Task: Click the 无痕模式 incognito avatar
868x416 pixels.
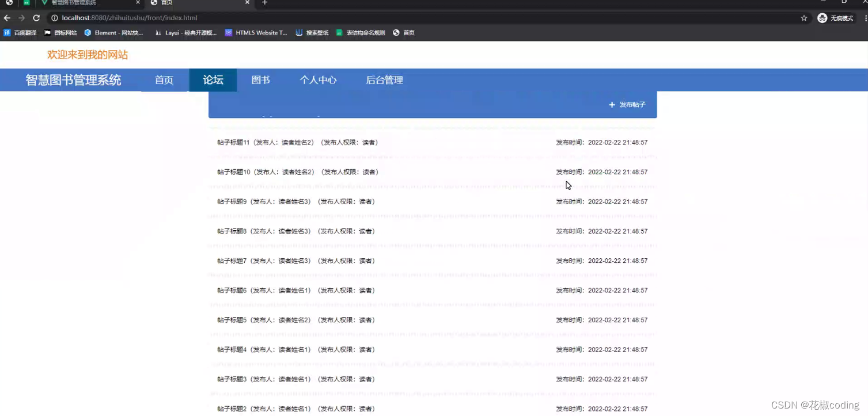Action: (x=822, y=18)
